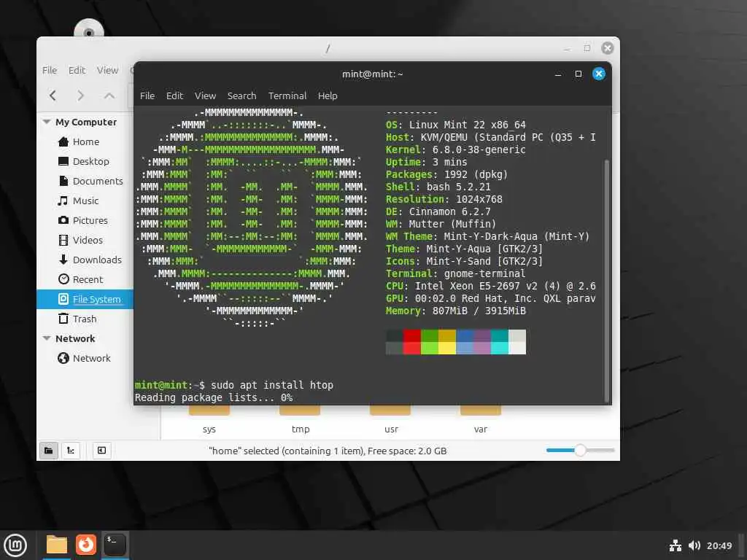Open the Network location in sidebar

(85, 358)
